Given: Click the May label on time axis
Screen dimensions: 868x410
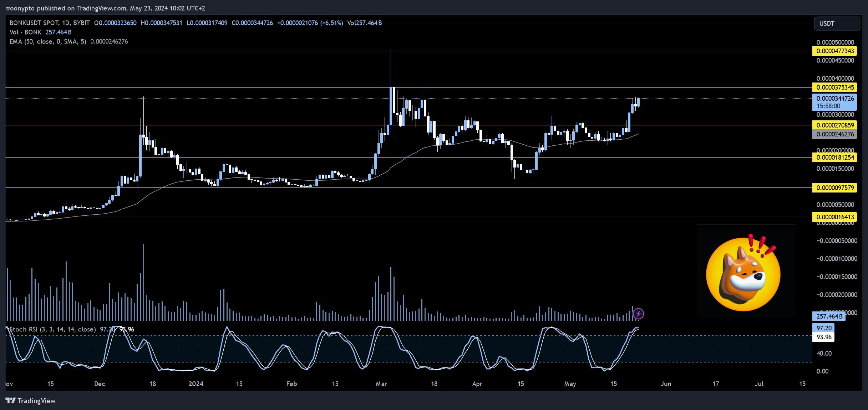Looking at the screenshot, I should pyautogui.click(x=570, y=384).
